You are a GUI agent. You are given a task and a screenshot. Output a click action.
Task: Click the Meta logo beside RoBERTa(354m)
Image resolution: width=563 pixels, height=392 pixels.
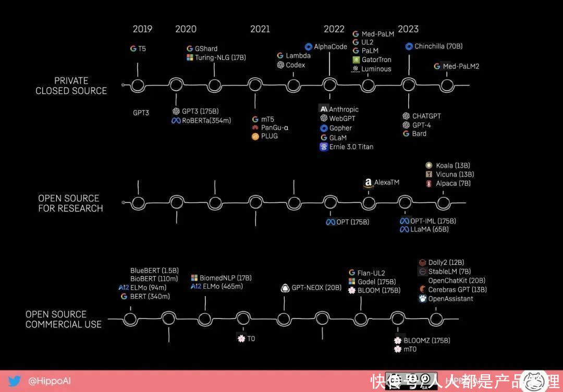[x=176, y=121]
